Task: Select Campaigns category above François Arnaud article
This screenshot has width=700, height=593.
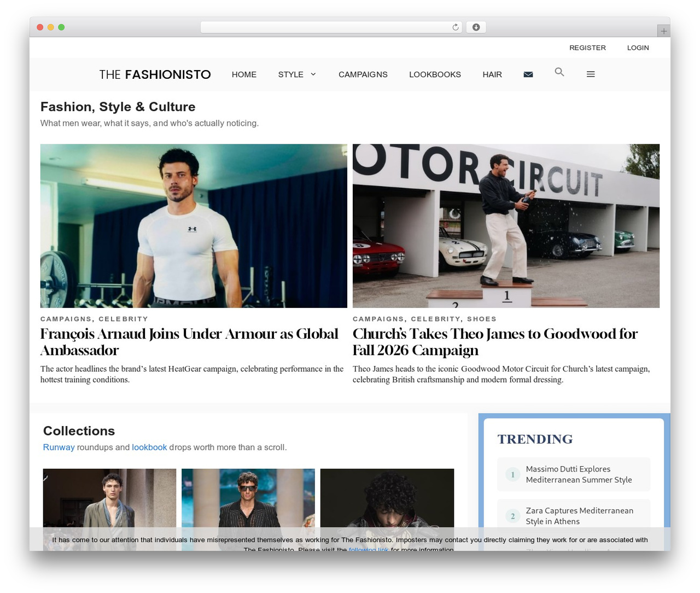Action: 66,319
